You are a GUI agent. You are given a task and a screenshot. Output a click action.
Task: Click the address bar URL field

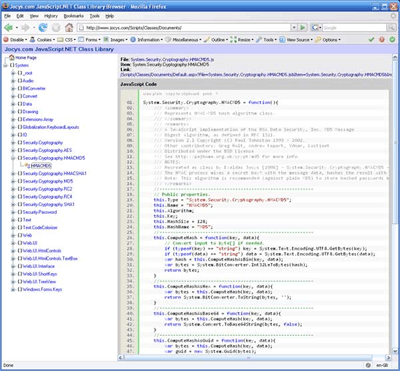coord(184,28)
